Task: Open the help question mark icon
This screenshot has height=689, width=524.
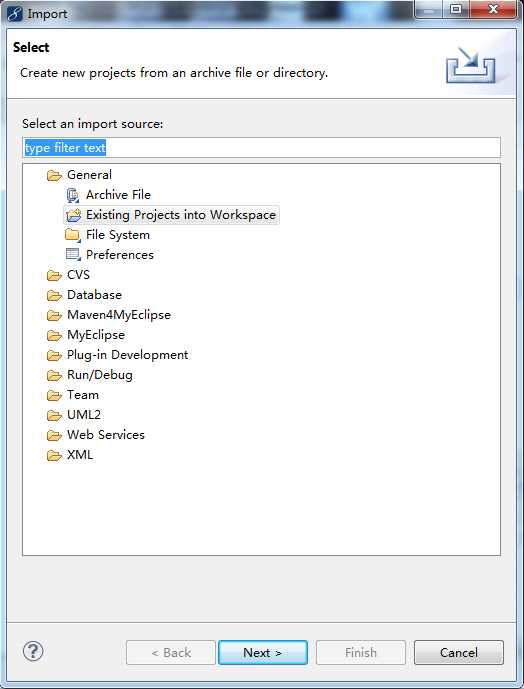Action: [33, 651]
